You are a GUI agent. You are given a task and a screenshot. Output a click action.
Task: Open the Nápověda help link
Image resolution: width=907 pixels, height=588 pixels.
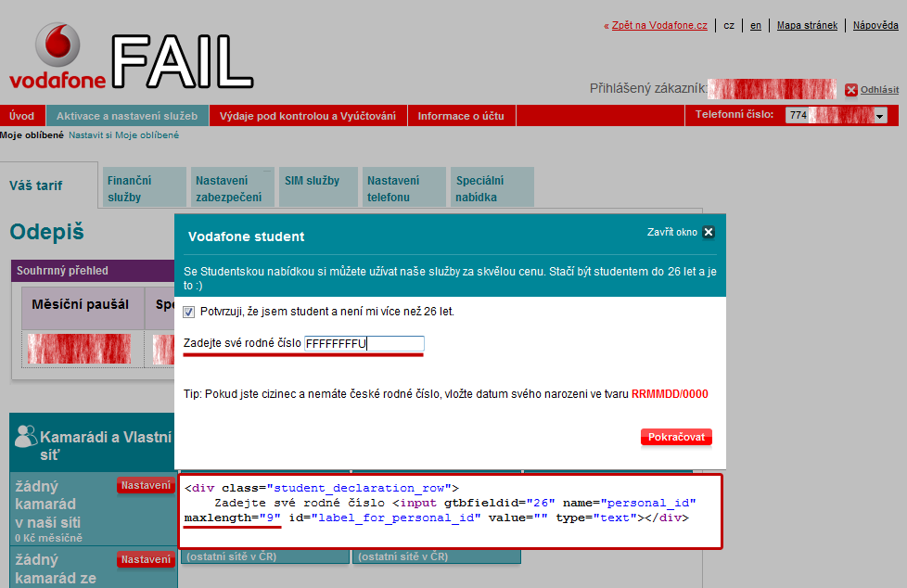coord(875,25)
